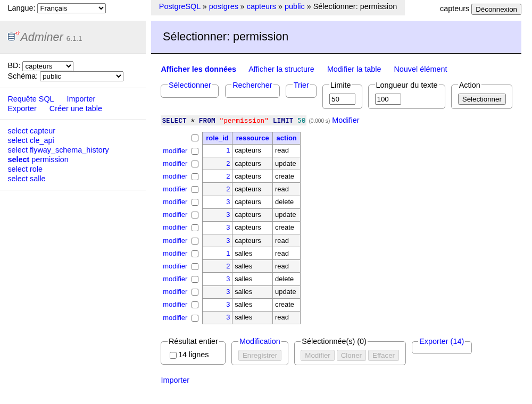The width and height of the screenshot is (532, 404).
Task: Focus the Longueur du texte input field
Action: point(388,99)
